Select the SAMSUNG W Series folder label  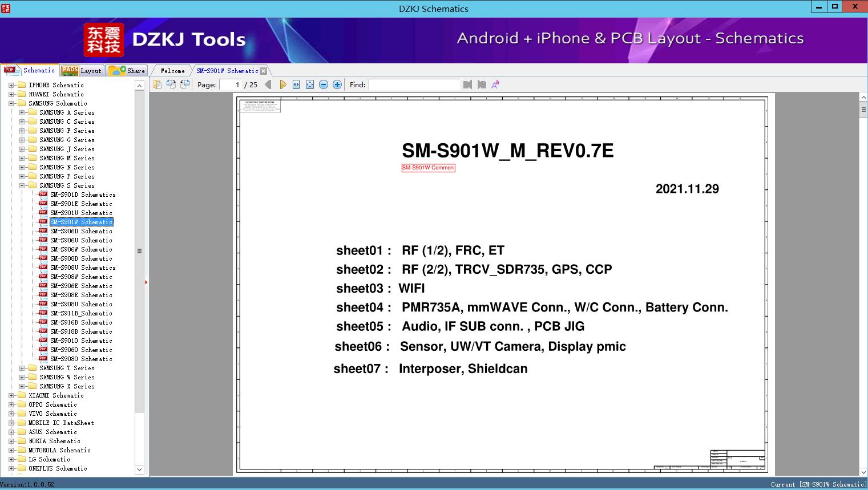67,377
